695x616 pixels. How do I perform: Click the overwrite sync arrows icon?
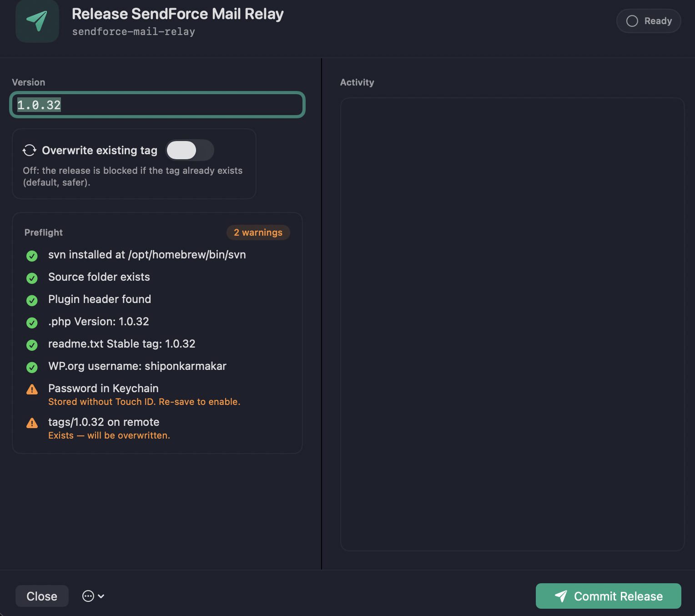coord(30,150)
